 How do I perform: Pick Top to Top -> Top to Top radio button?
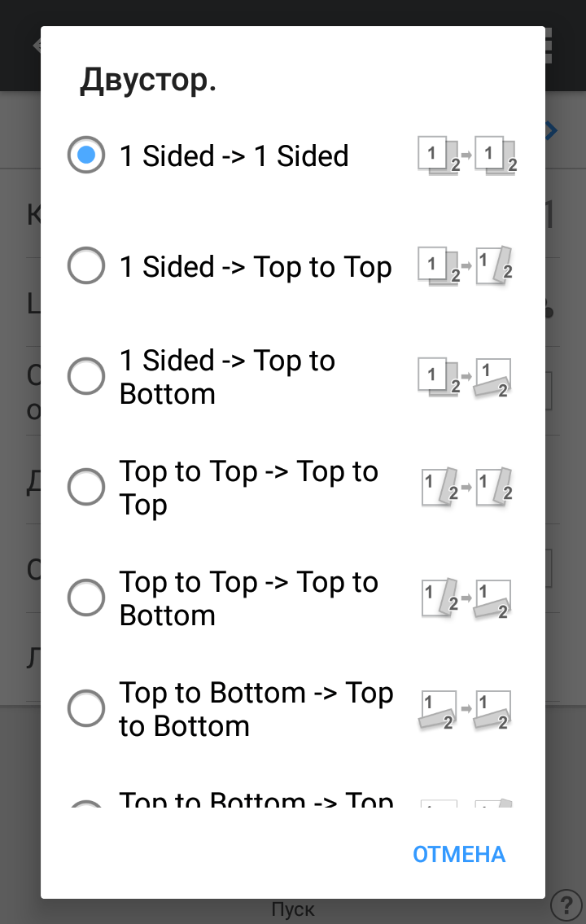86,488
